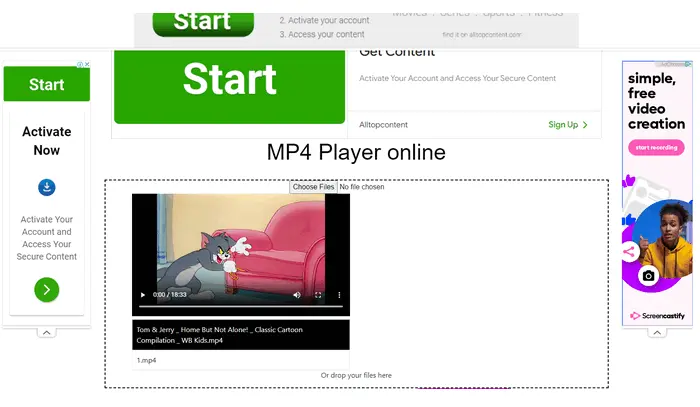Viewport: 700px width, 407px height.
Task: Click the pink 'start recording' button
Action: pos(655,148)
